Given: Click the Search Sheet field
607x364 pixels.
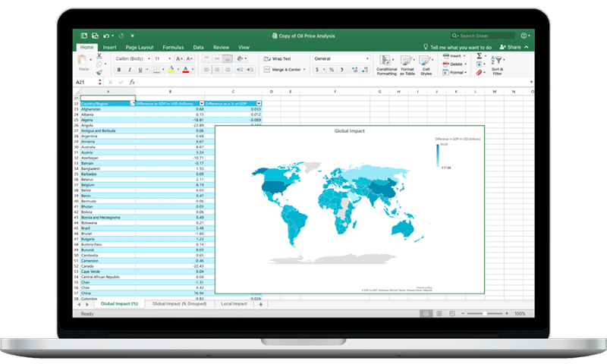Looking at the screenshot, I should [x=483, y=36].
